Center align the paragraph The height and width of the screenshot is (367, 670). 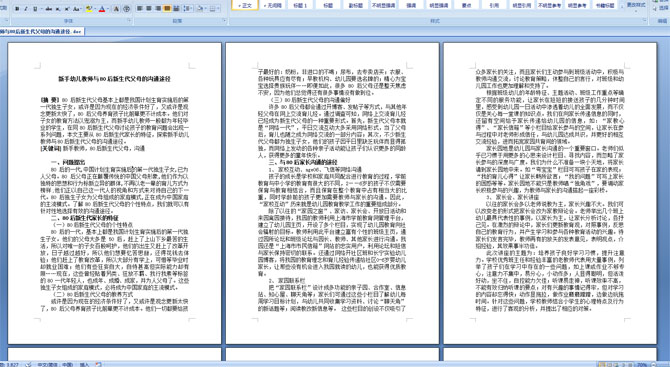[x=149, y=8]
